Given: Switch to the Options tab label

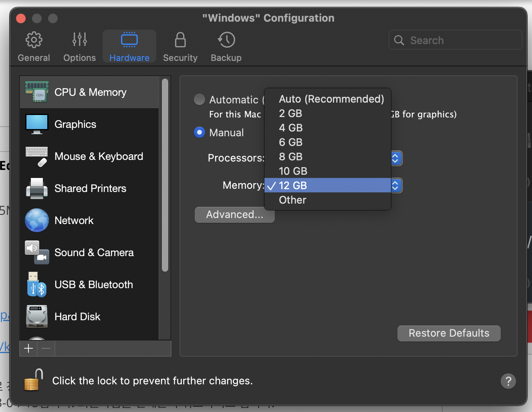Looking at the screenshot, I should [80, 58].
